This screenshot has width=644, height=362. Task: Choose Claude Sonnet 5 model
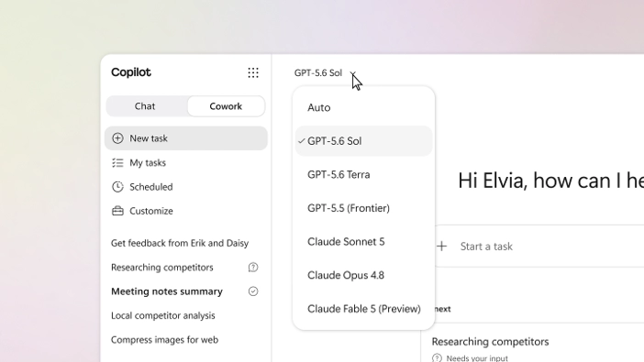click(x=363, y=242)
